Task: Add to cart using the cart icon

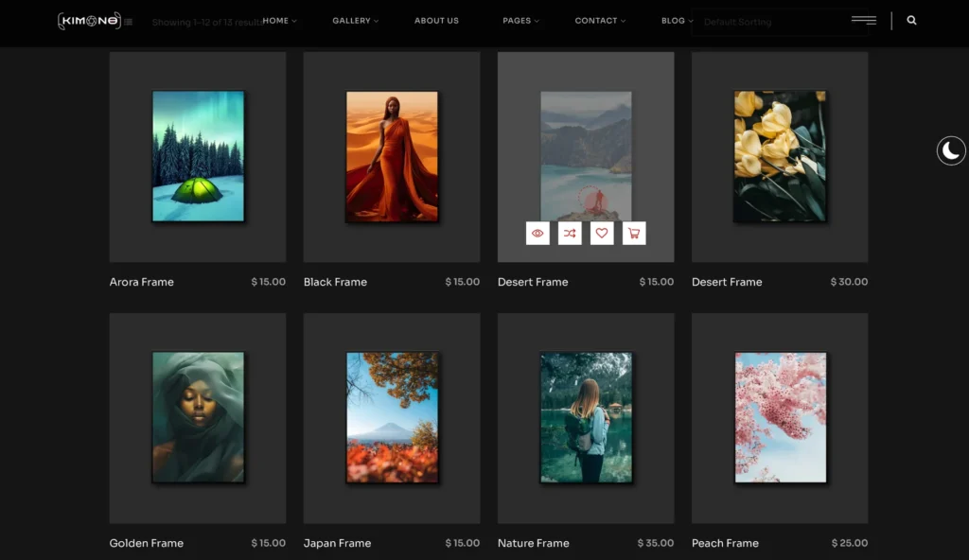Action: tap(634, 233)
